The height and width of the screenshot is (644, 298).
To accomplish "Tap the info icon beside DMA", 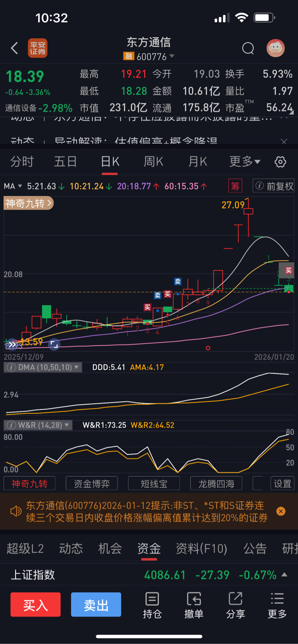I will tap(11, 367).
